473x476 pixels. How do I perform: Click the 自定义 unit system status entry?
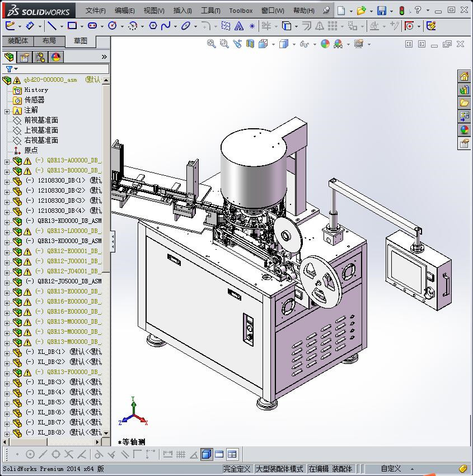(x=391, y=469)
